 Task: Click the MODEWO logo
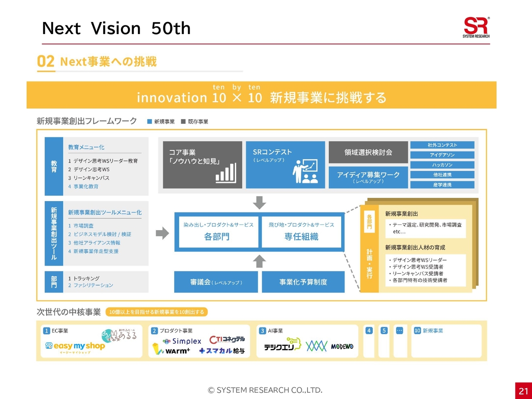point(342,346)
